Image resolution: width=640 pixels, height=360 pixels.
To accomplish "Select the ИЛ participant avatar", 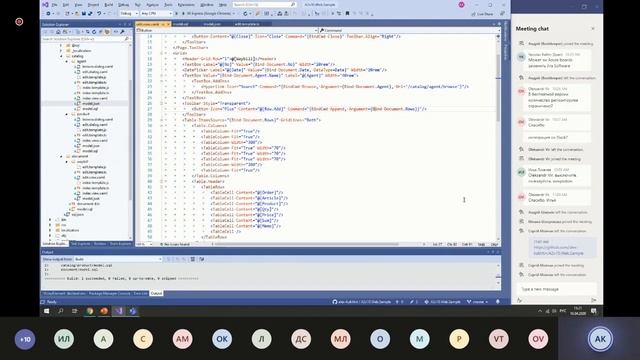I will pos(64,339).
